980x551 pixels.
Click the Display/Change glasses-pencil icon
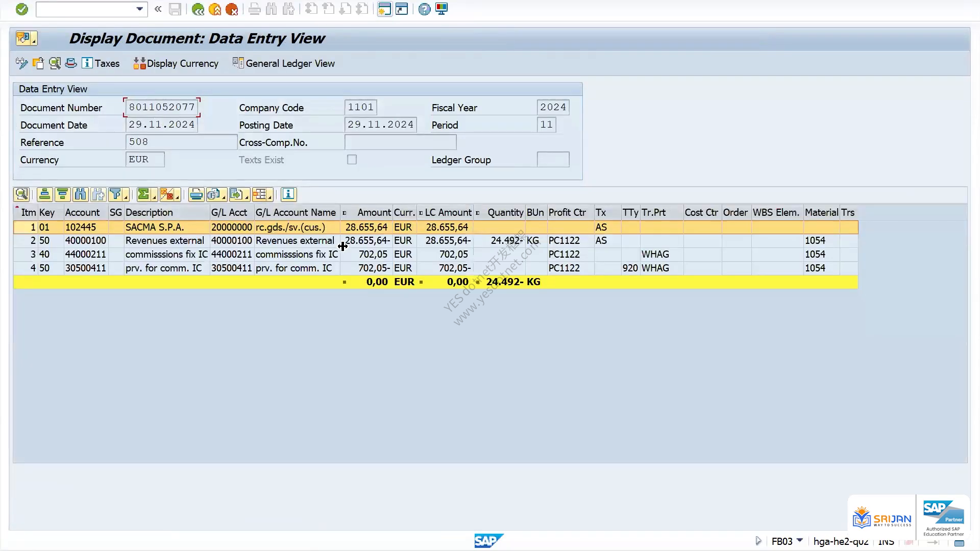click(21, 63)
